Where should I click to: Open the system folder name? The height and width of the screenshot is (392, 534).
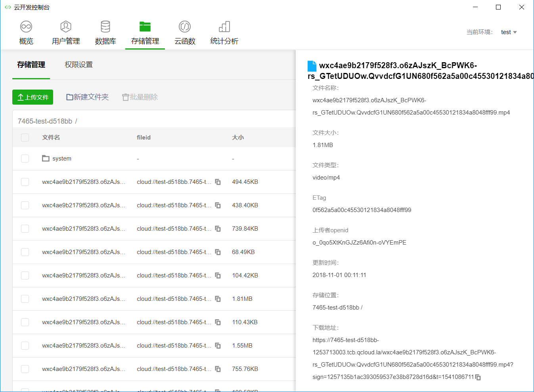click(x=62, y=159)
